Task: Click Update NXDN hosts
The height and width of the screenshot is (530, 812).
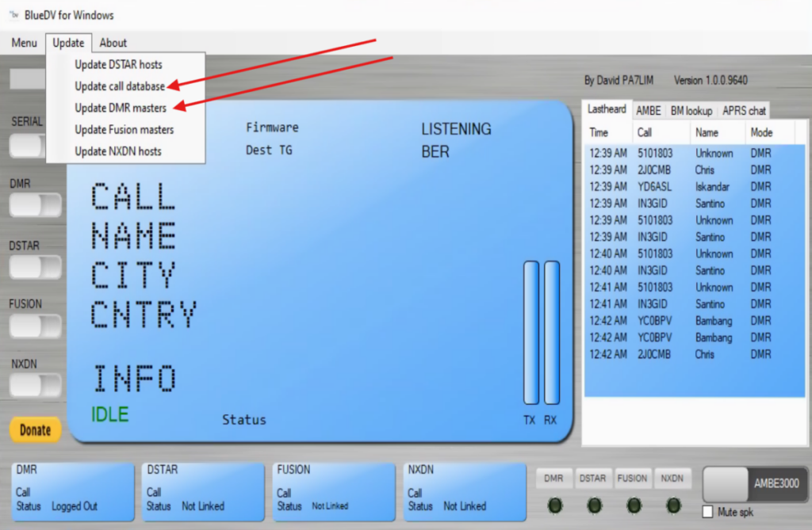Action: point(118,151)
